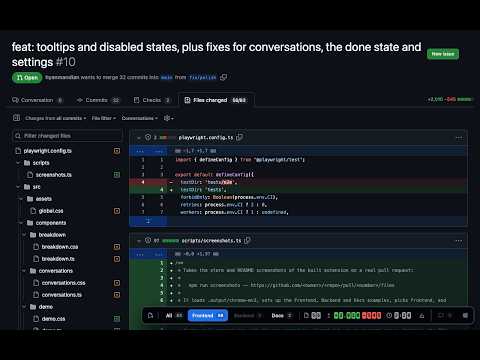Click the timer clock icon in floating toolbar
This screenshot has height=360, width=480.
(x=389, y=315)
